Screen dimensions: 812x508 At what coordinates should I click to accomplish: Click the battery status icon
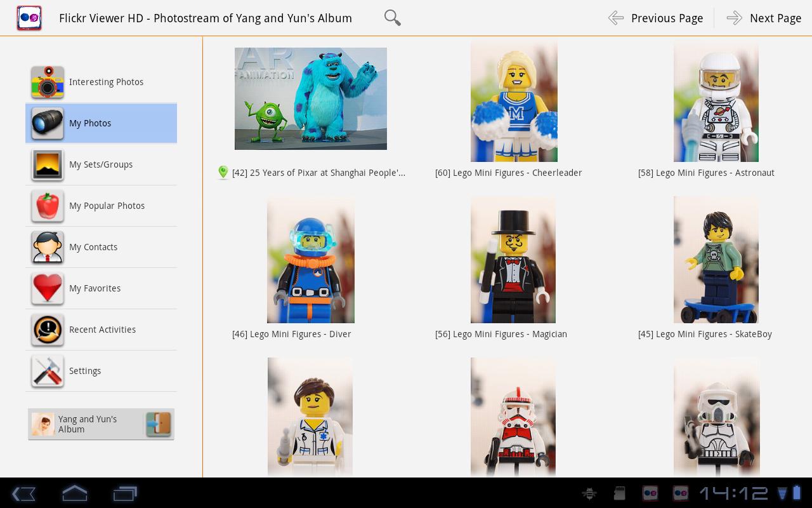[x=797, y=493]
